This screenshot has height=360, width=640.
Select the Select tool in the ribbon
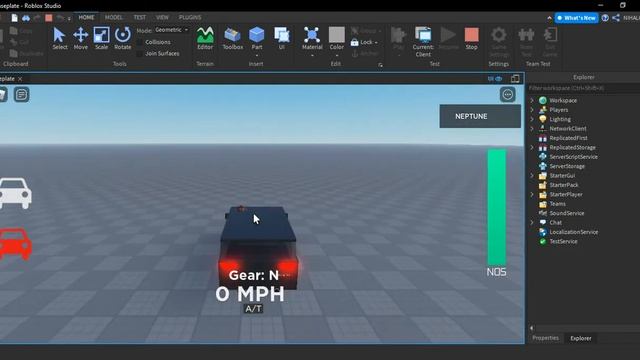point(60,38)
